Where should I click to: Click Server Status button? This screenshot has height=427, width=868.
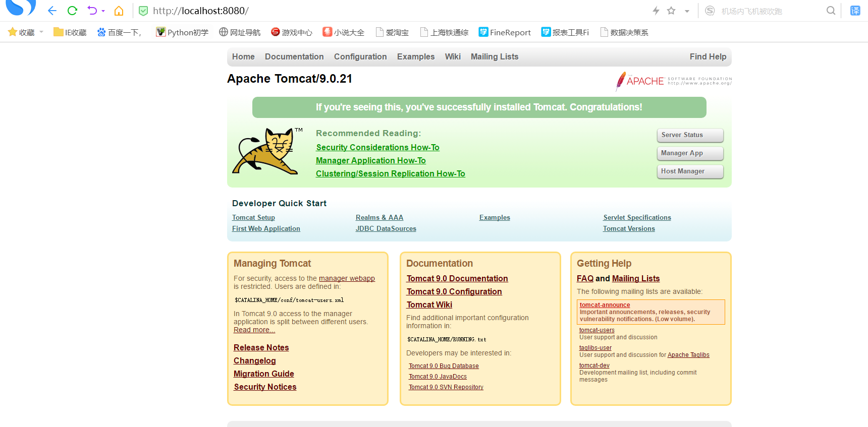pyautogui.click(x=690, y=135)
